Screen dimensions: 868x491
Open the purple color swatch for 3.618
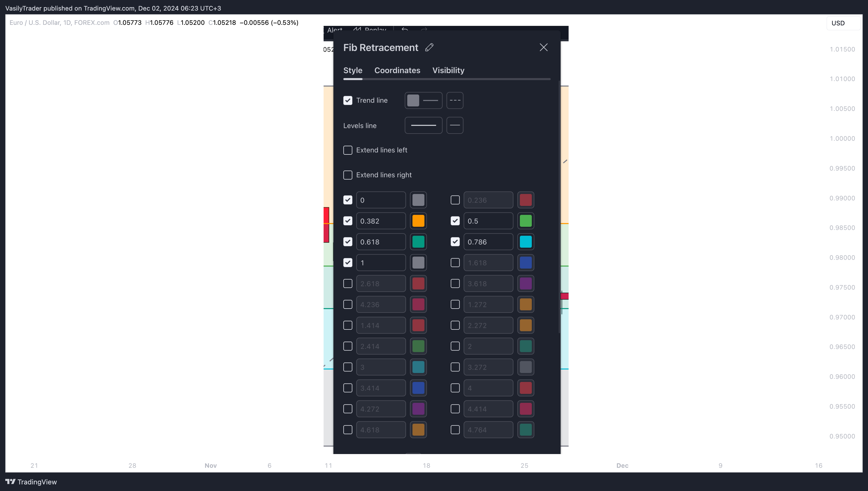(526, 284)
